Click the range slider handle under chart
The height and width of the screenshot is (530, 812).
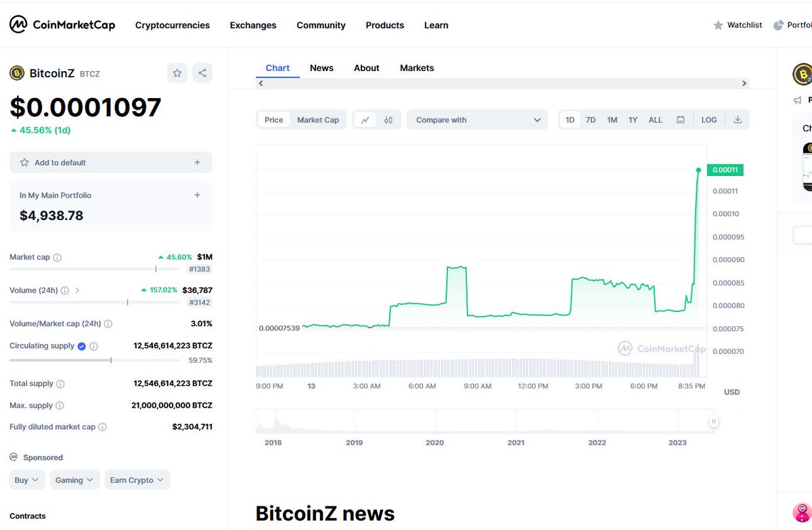click(x=713, y=421)
